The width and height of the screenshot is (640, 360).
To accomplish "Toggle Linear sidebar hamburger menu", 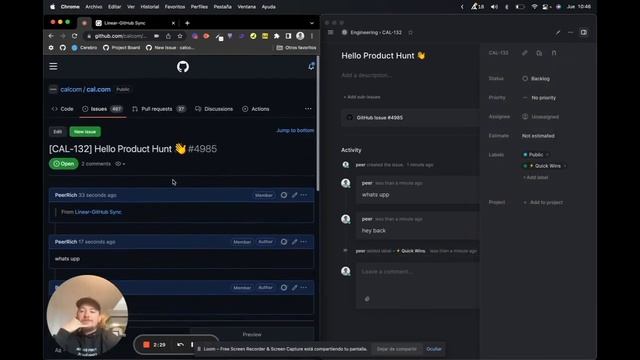I will 331,32.
